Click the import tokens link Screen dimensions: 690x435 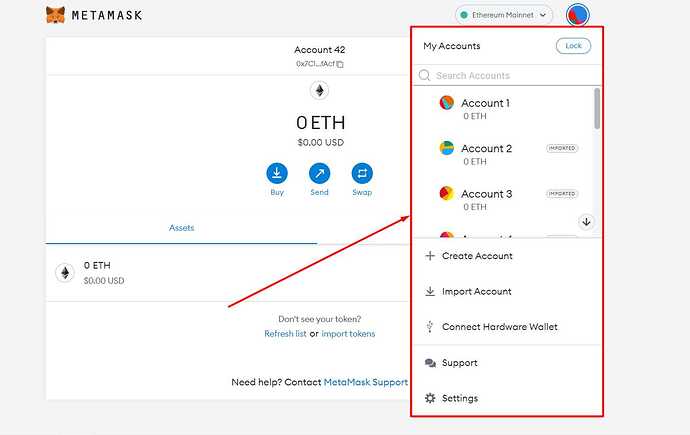pos(348,334)
